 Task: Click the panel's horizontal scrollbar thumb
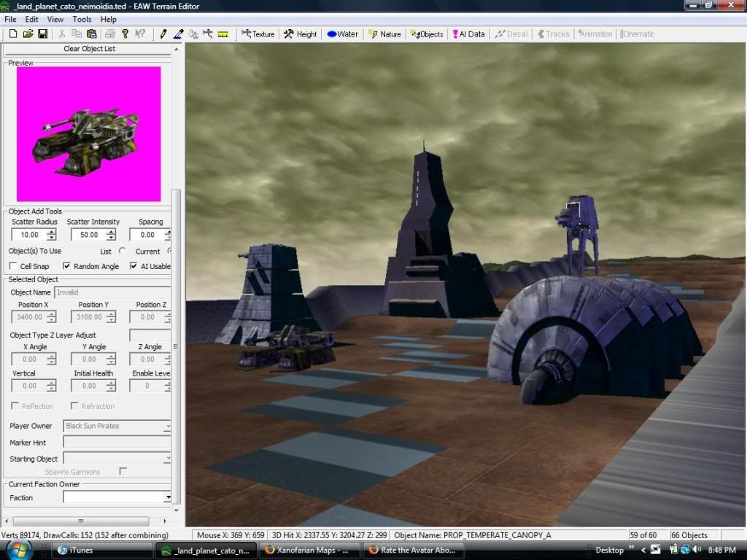click(81, 521)
